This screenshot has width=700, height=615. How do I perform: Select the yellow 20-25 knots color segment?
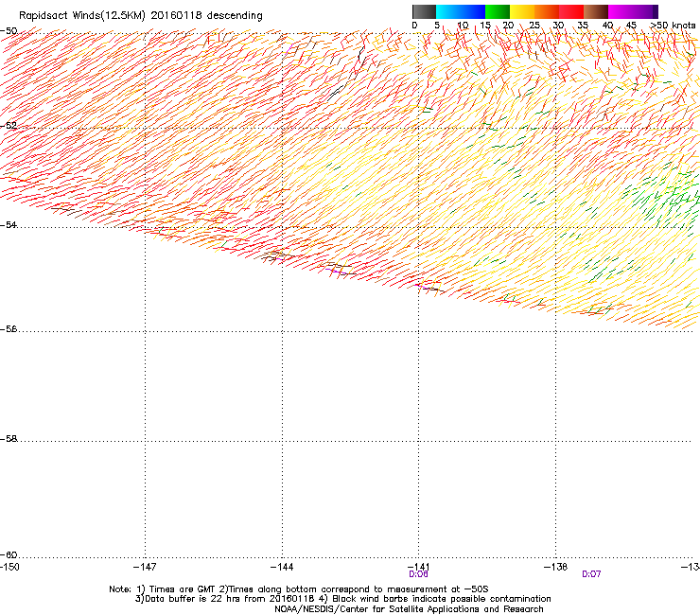pos(522,11)
